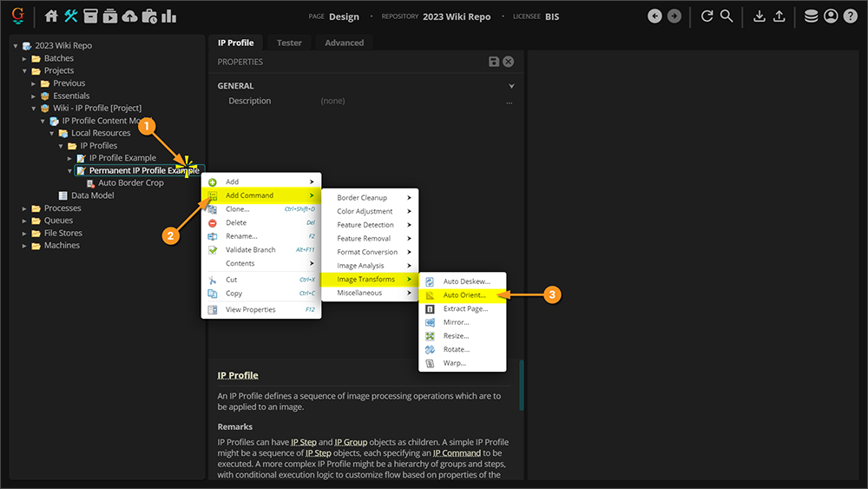The image size is (868, 489).
Task: Navigate forward with right arrow button
Action: (x=674, y=16)
